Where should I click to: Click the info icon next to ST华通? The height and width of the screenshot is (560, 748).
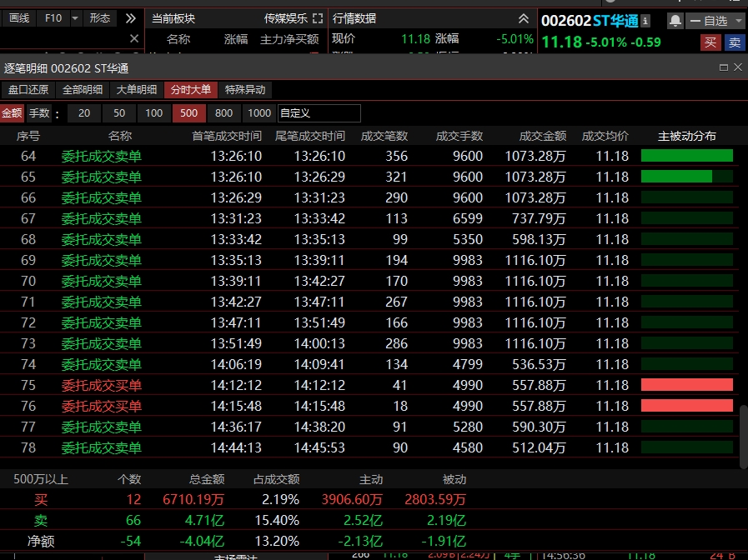[645, 21]
